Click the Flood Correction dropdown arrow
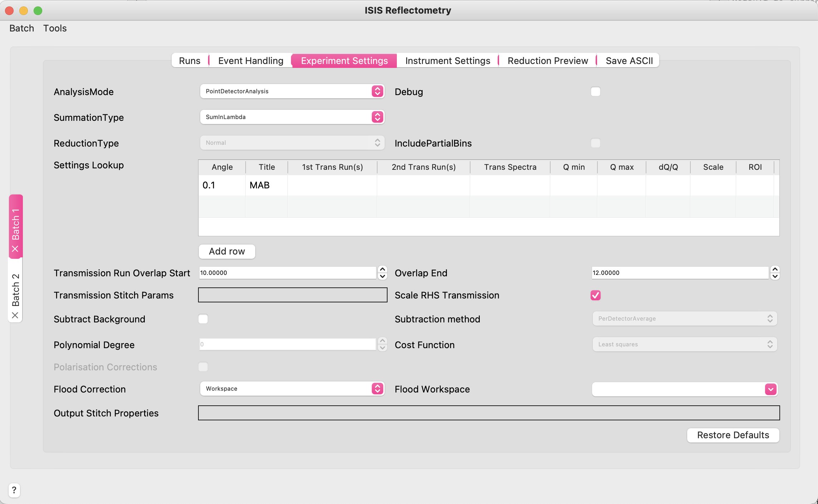Viewport: 818px width, 504px height. [x=378, y=389]
